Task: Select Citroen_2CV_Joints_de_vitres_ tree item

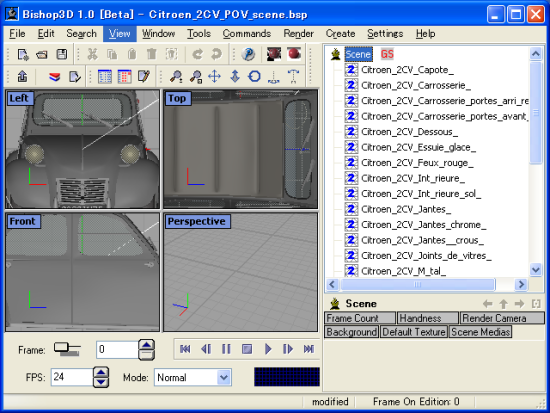Action: [x=426, y=255]
